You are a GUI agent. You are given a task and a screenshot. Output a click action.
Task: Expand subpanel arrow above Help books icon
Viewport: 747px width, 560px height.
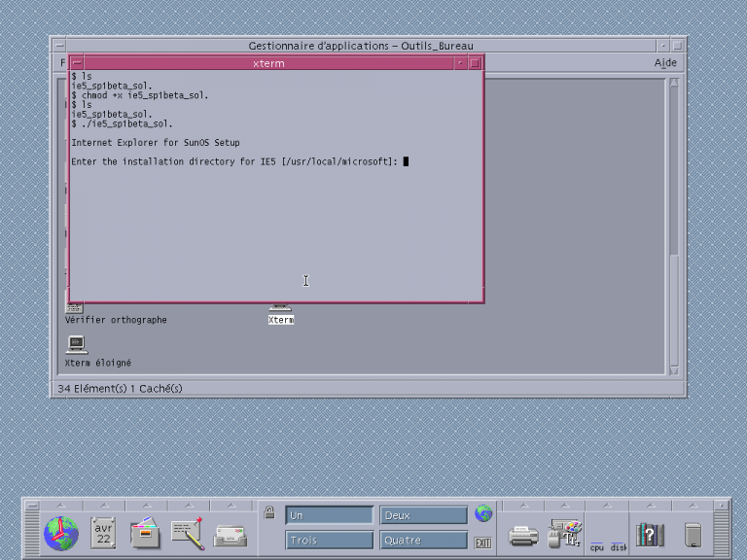click(x=651, y=506)
